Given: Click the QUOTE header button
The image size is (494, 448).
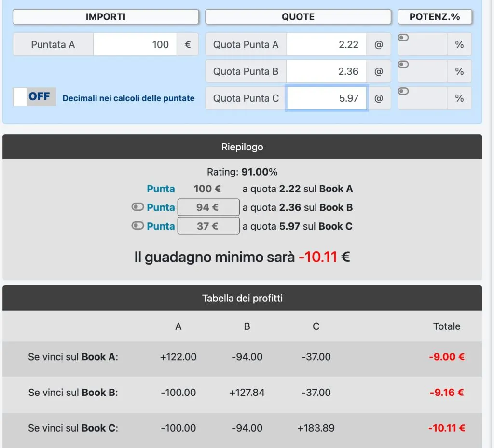Looking at the screenshot, I should coord(298,17).
